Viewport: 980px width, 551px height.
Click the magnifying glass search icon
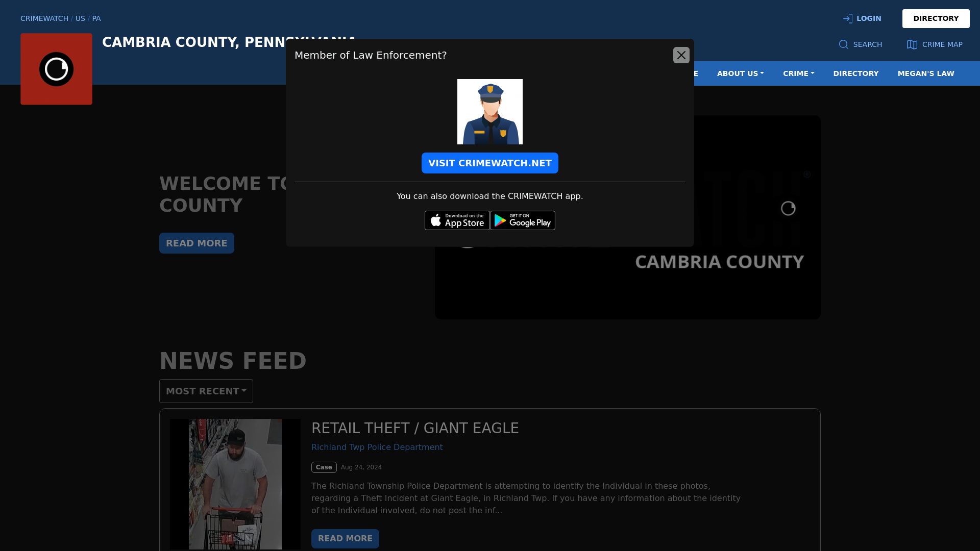click(844, 44)
